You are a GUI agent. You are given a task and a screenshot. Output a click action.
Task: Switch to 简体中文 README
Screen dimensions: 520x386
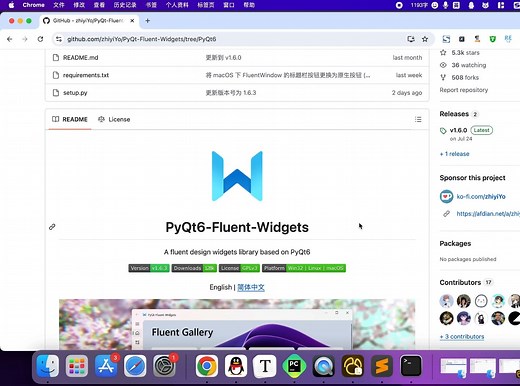(x=251, y=287)
